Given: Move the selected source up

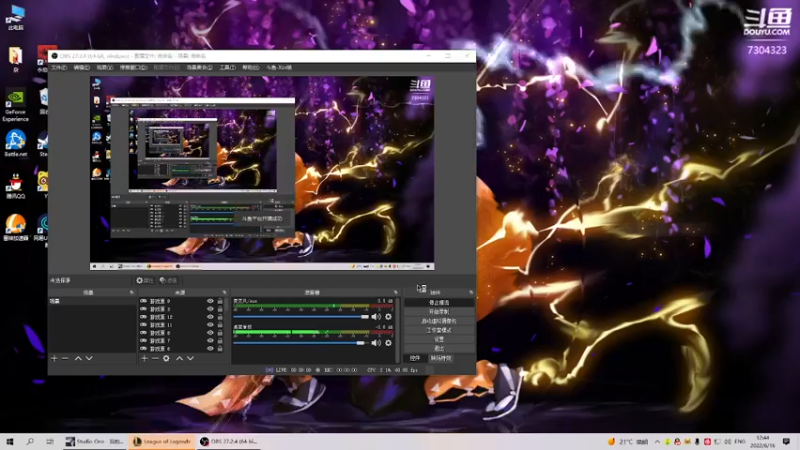Looking at the screenshot, I should (180, 359).
